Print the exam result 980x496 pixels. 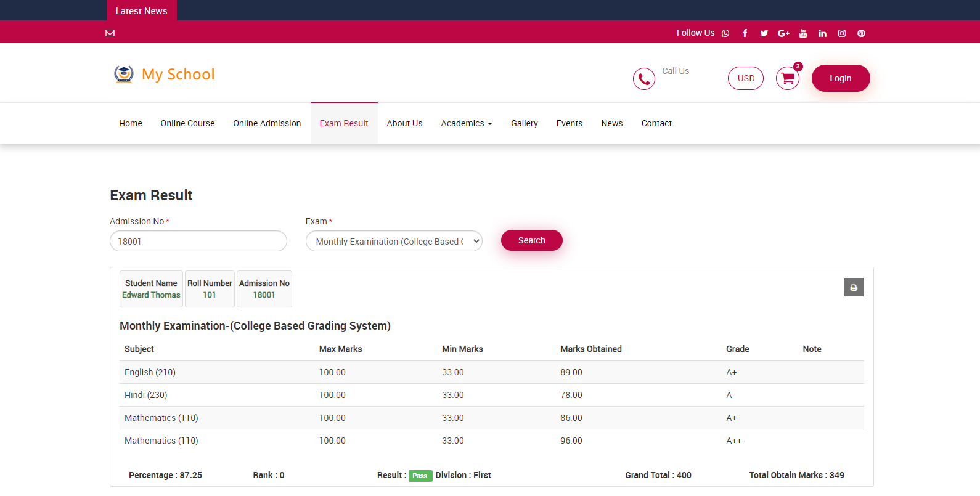[x=854, y=287]
